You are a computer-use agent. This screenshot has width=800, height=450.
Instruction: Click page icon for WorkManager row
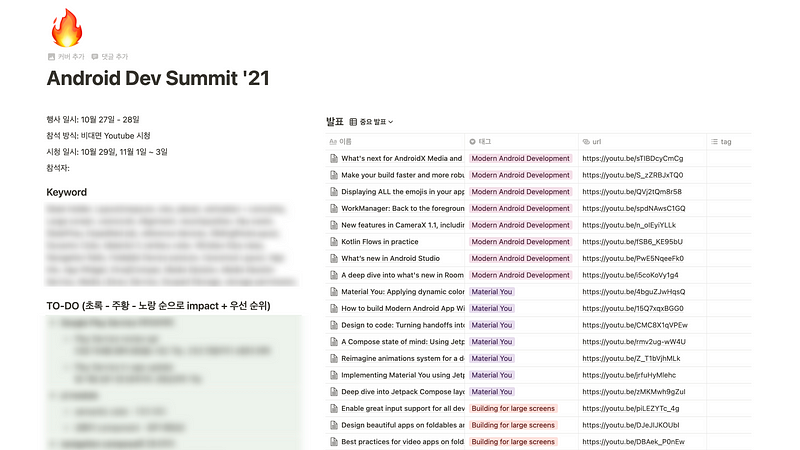334,209
